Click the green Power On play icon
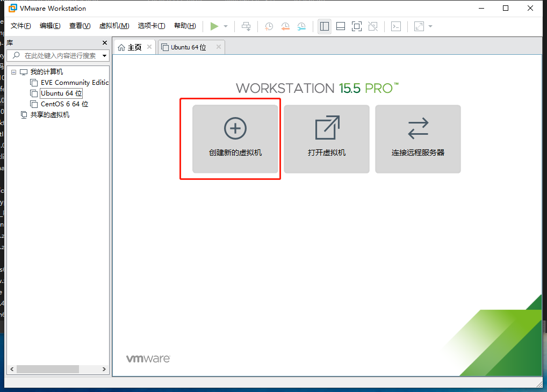This screenshot has width=547, height=392. click(x=214, y=26)
